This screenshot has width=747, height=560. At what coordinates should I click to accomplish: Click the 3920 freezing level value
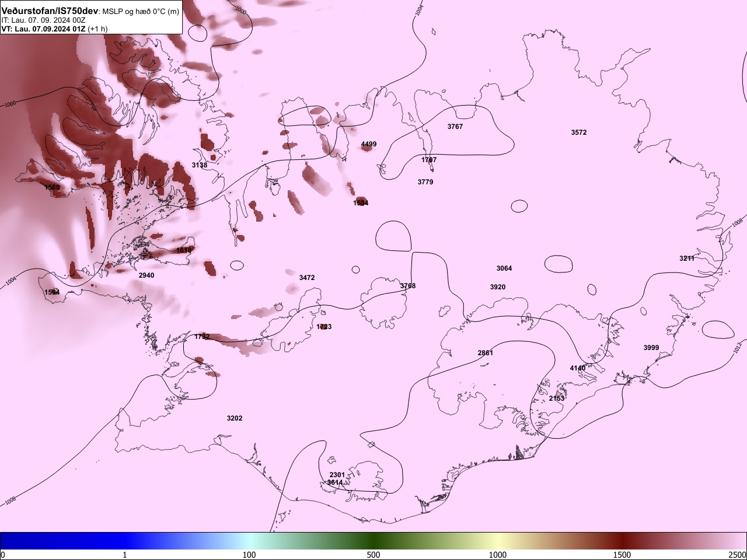click(498, 287)
